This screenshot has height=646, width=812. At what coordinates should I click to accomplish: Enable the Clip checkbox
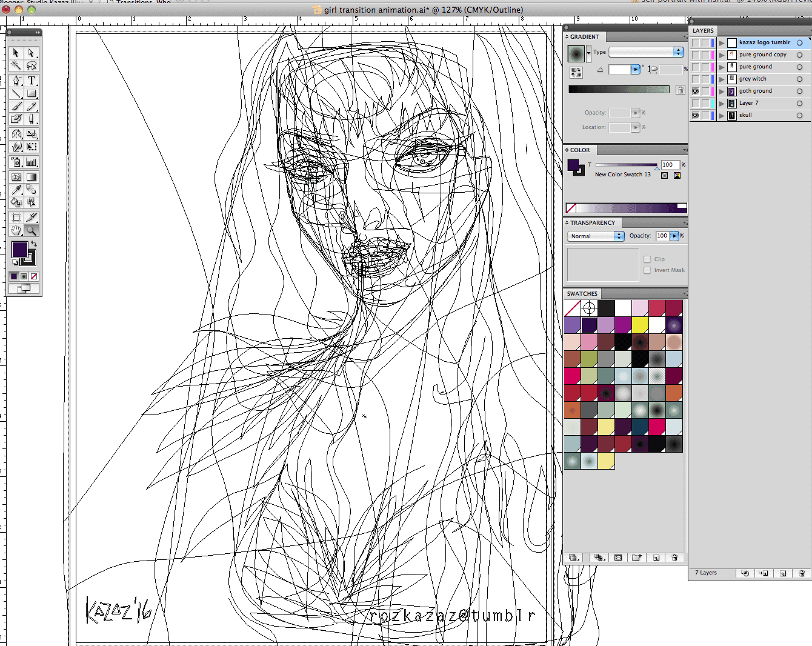coord(647,259)
